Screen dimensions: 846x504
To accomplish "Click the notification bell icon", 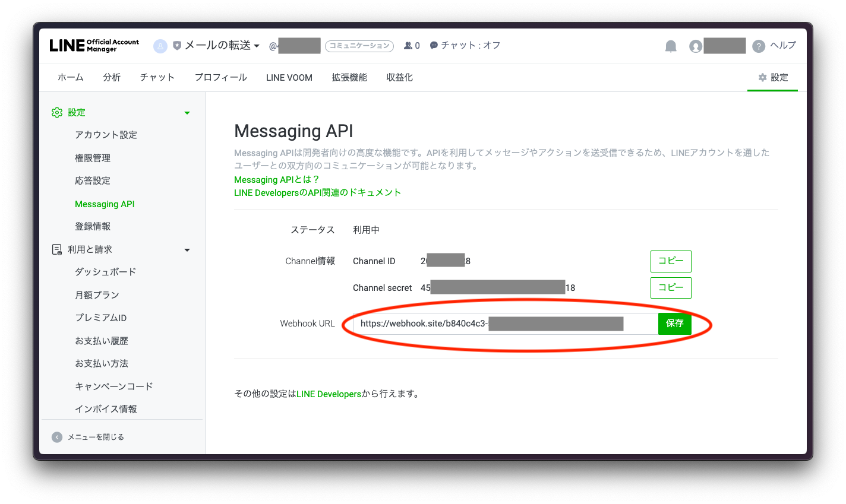I will (x=671, y=46).
